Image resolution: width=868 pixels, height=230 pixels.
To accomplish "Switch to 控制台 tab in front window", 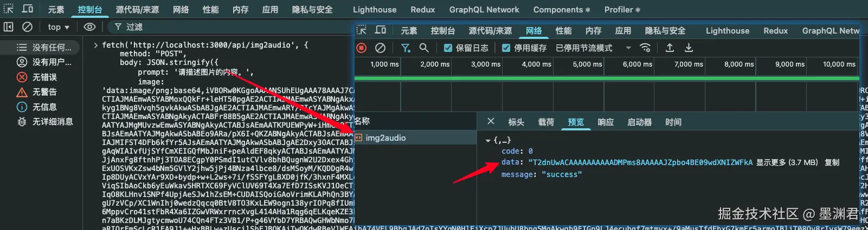I will 443,31.
